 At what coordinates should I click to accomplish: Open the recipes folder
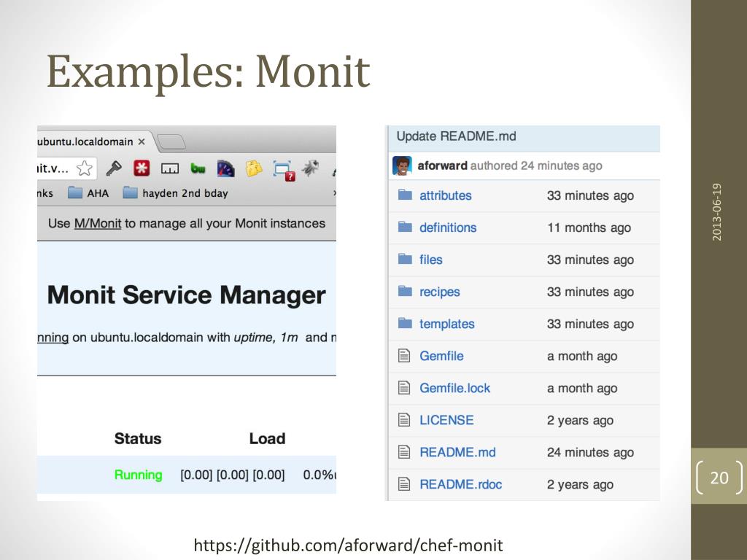(440, 292)
